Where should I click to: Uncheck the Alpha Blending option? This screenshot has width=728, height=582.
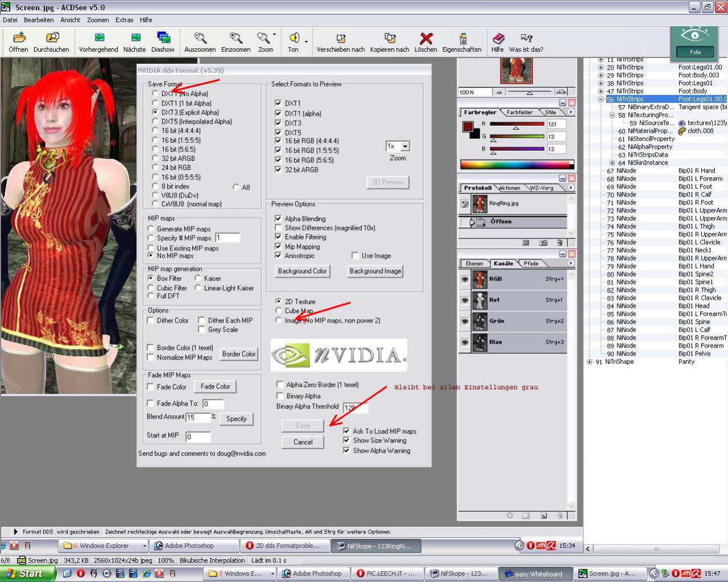click(x=278, y=218)
